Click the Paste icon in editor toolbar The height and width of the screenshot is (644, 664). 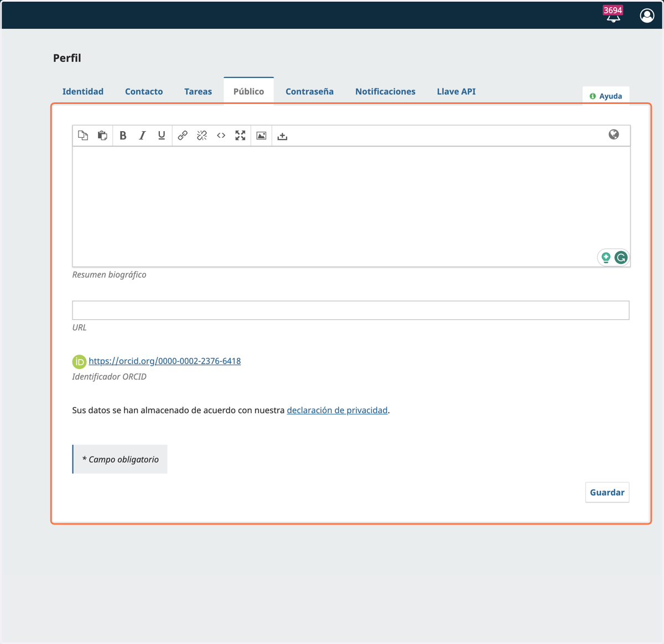[x=102, y=136]
